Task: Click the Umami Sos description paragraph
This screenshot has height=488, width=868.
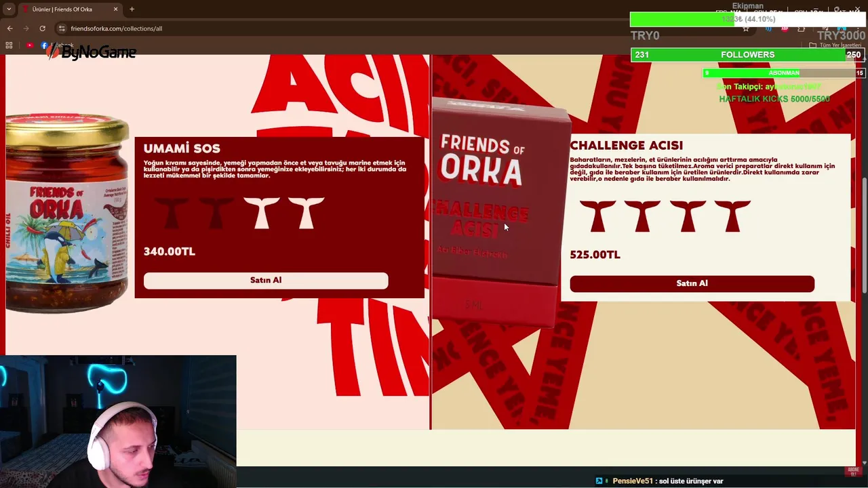Action: [275, 169]
